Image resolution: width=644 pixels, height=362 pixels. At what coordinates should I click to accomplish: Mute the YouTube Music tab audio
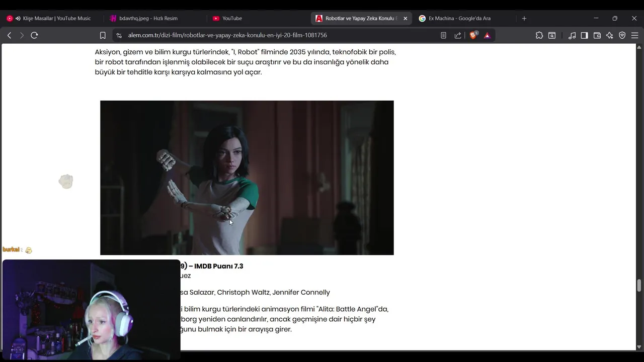point(18,18)
